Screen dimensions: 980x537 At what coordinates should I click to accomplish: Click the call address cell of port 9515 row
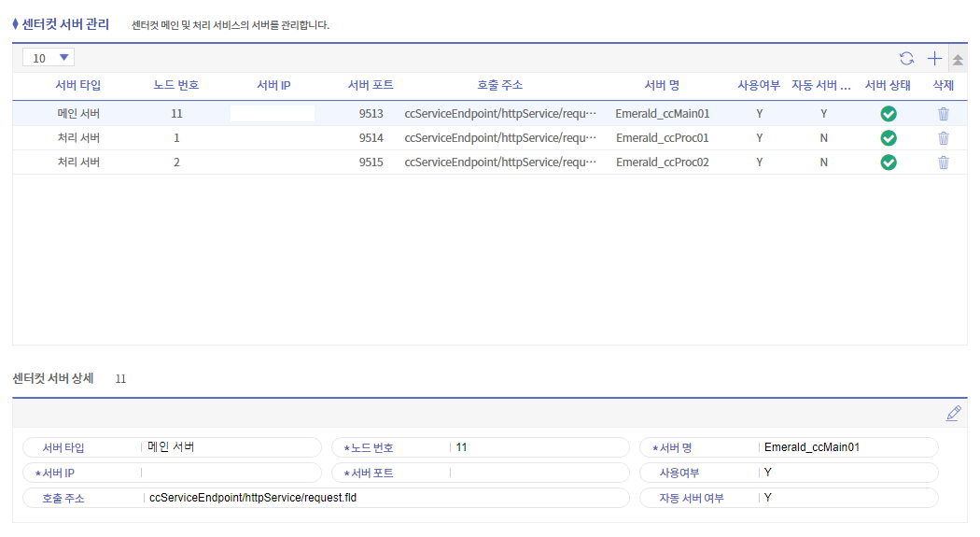tap(500, 163)
